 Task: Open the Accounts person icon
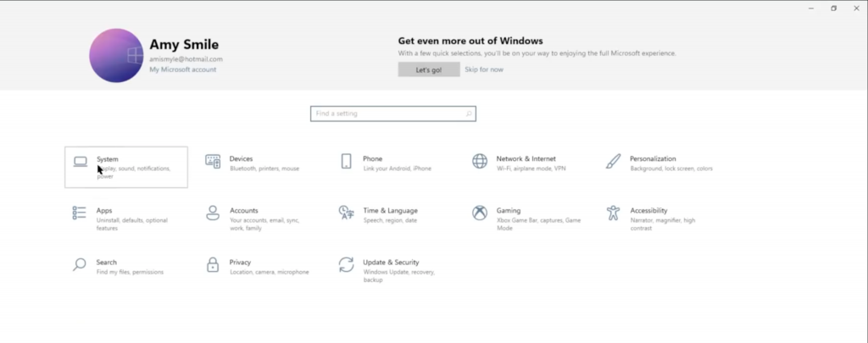213,213
